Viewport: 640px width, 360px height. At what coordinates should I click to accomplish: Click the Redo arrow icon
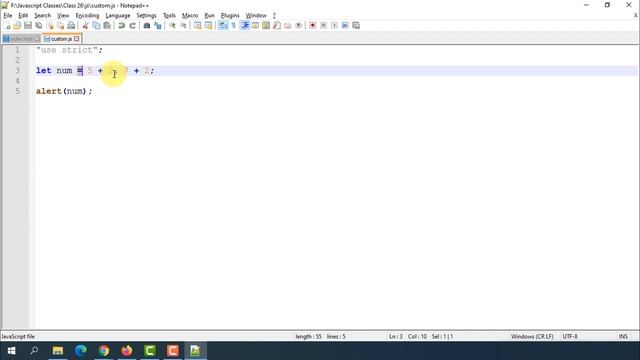[132, 25]
